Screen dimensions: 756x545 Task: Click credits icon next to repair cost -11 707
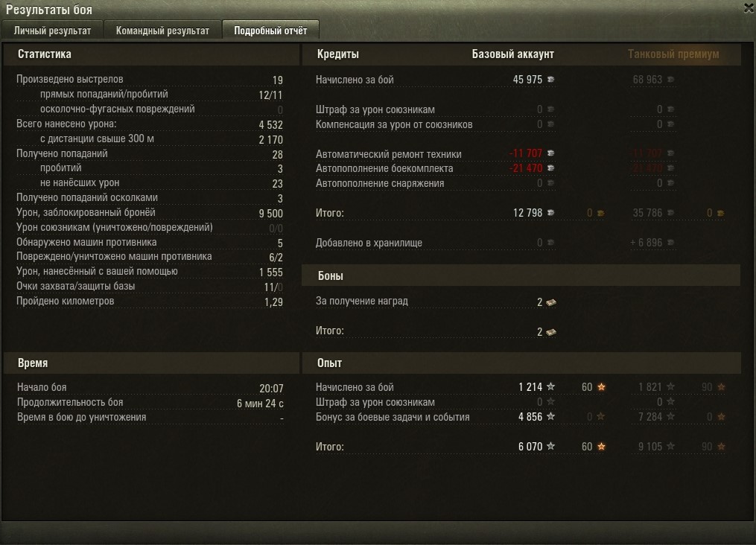[x=550, y=153]
